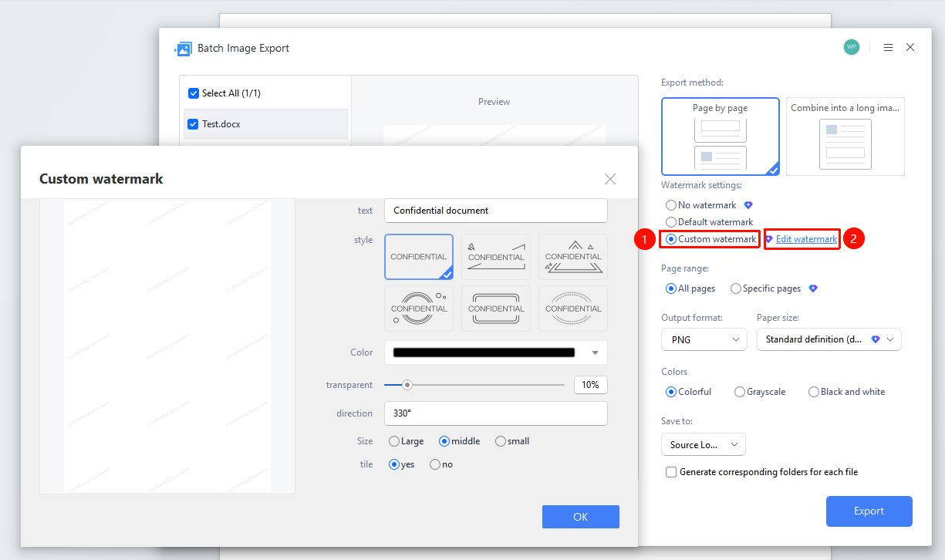Choose Combine into a long image method

pos(845,137)
